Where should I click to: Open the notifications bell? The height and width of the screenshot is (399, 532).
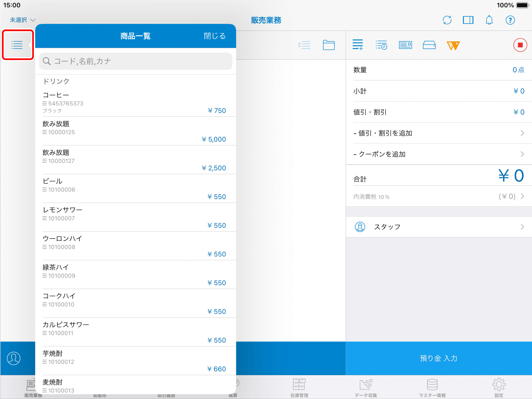pos(489,20)
